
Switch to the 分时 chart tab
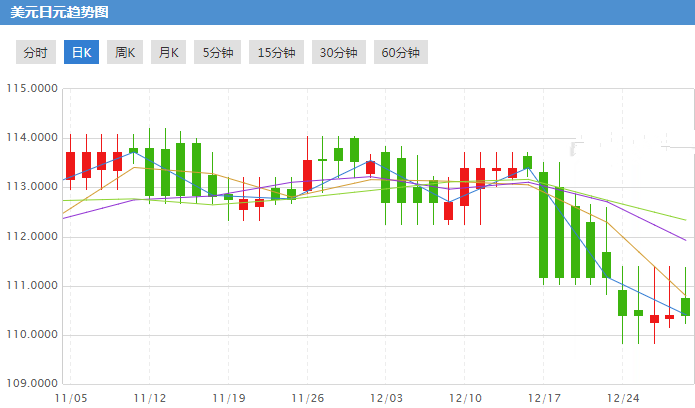tap(35, 53)
